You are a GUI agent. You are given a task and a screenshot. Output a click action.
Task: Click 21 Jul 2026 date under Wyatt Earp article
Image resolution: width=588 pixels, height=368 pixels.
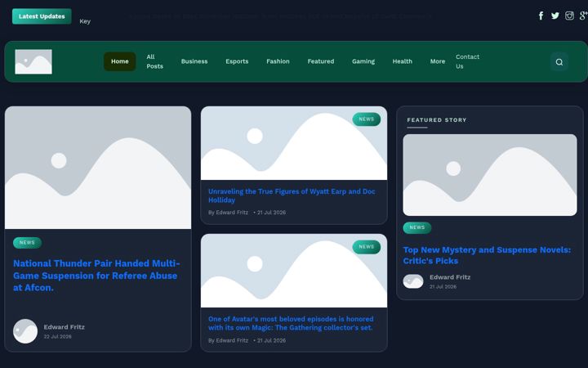click(271, 213)
